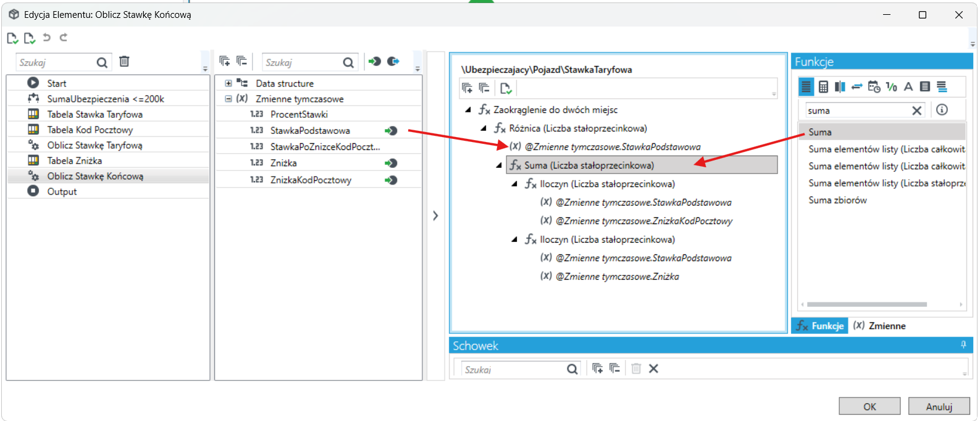The width and height of the screenshot is (980, 421).
Task: Click the undo arrow in the top toolbar
Action: tap(46, 38)
